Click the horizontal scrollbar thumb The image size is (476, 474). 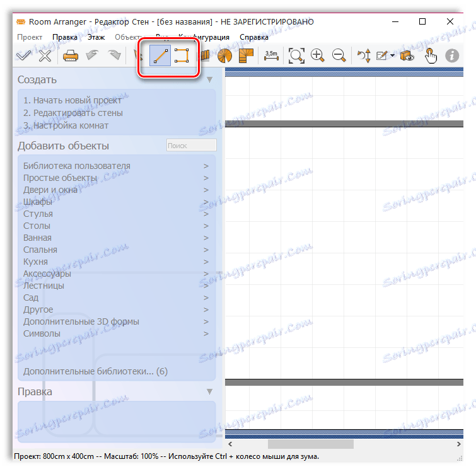[311, 444]
